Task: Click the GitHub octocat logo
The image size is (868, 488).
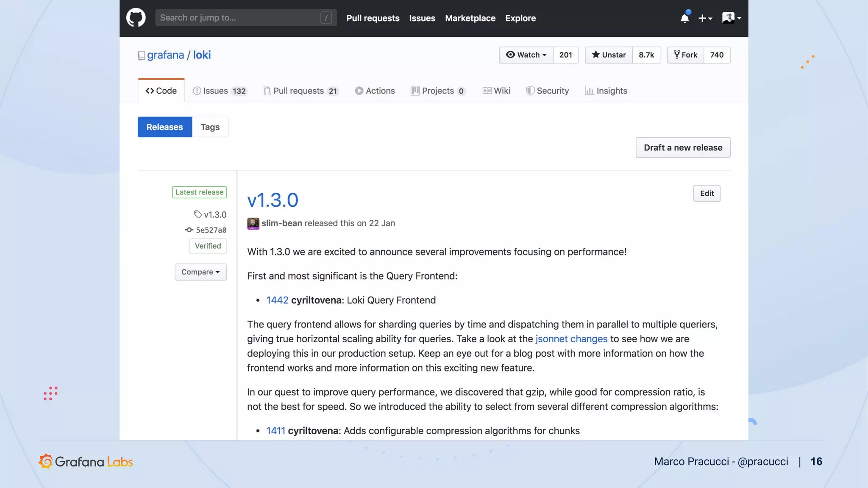Action: (x=136, y=18)
